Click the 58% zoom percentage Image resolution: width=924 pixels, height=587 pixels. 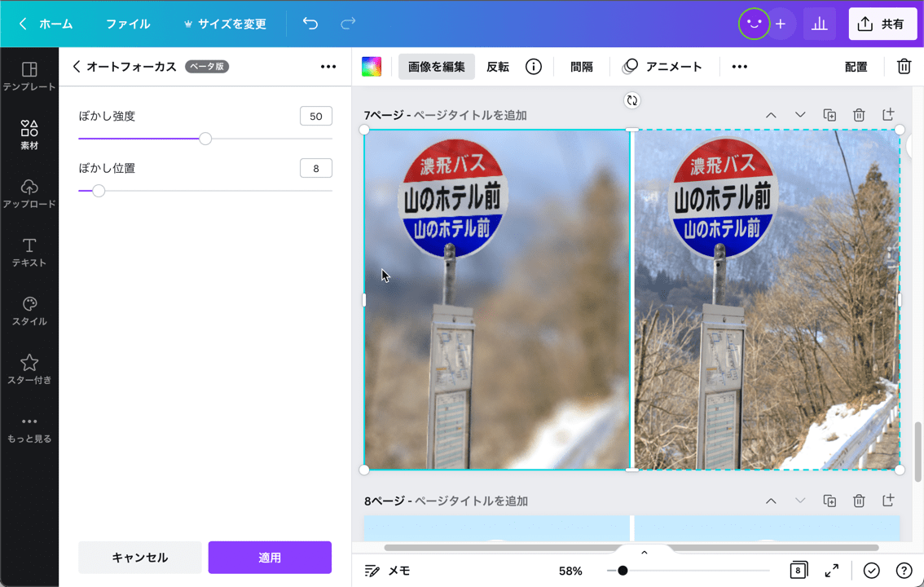tap(570, 571)
